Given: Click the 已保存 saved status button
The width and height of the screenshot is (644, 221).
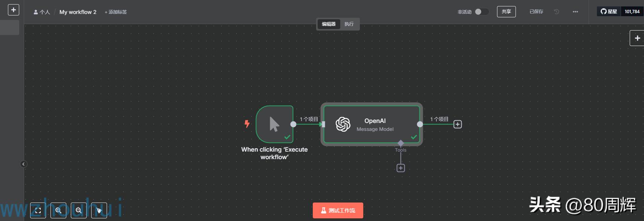Looking at the screenshot, I should coord(536,12).
